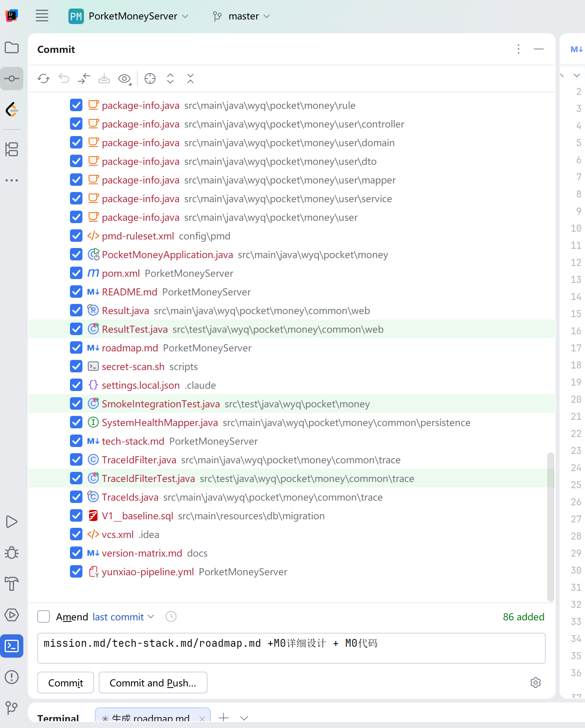Image resolution: width=585 pixels, height=728 pixels.
Task: Click the Rollback changes icon
Action: tap(64, 79)
